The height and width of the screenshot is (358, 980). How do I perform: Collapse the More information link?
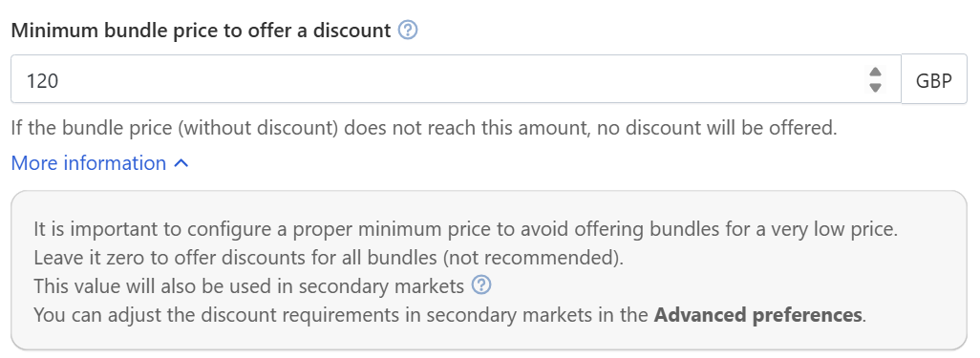coord(100,163)
